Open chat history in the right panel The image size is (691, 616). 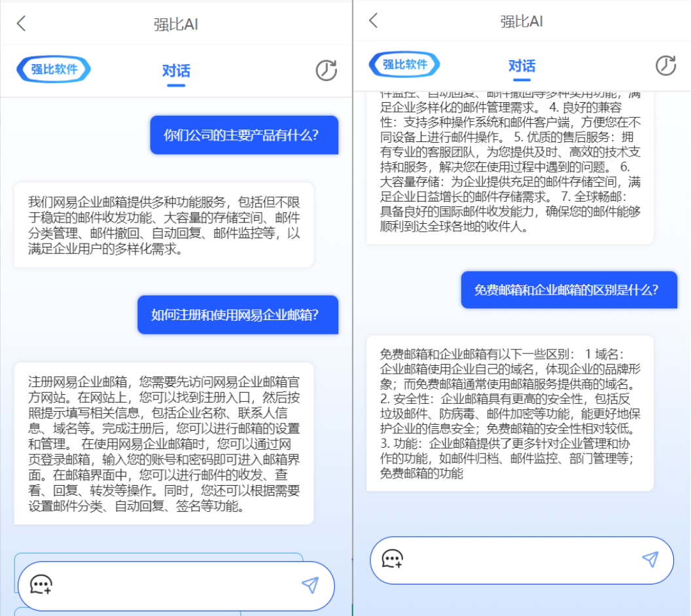(665, 65)
